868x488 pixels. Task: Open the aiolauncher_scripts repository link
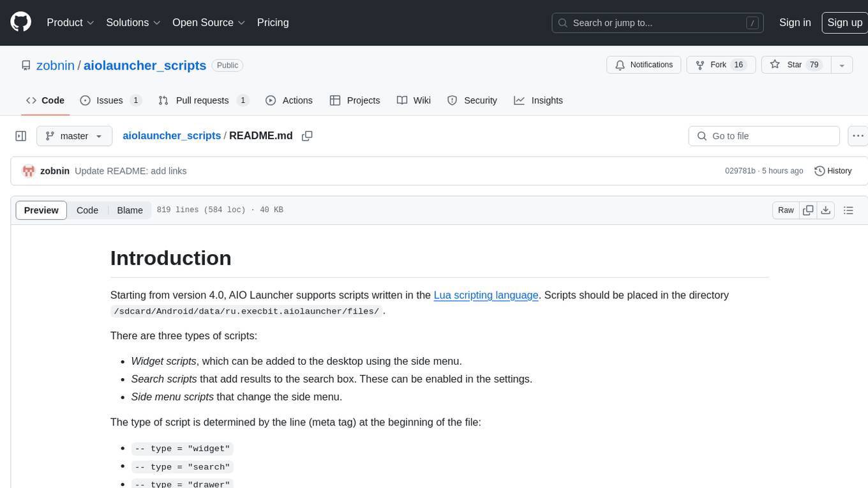click(145, 65)
